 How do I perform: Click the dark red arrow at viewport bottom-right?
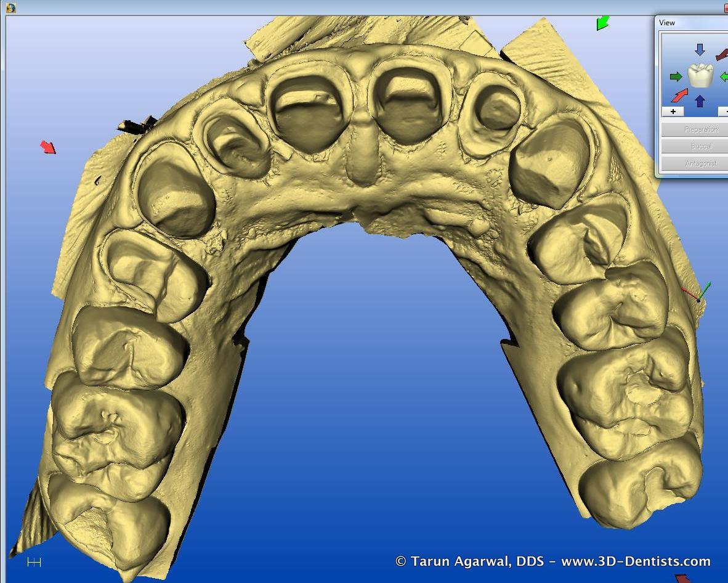coord(683,578)
